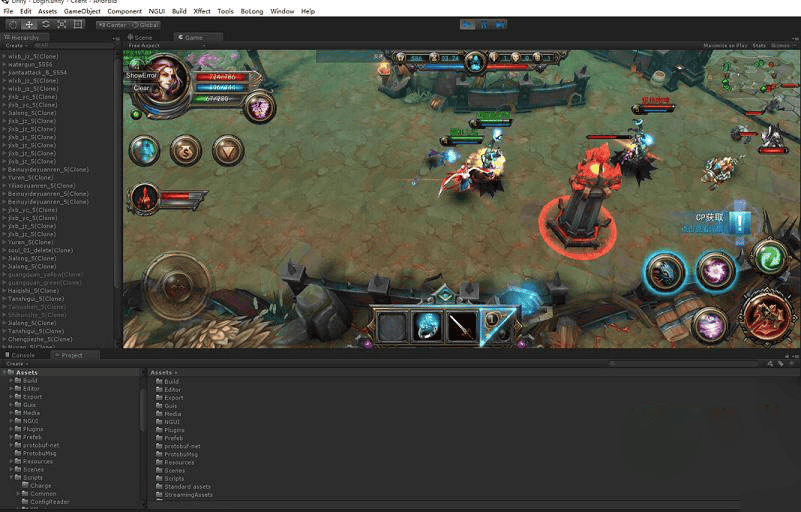Click the Clear button in game view

pyautogui.click(x=142, y=88)
